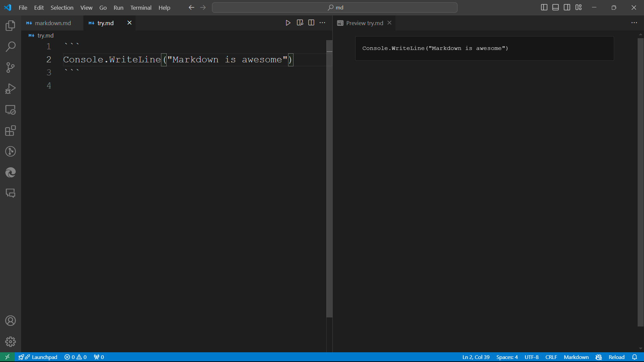Viewport: 644px width, 362px height.
Task: Click the command center search box
Action: pyautogui.click(x=335, y=7)
